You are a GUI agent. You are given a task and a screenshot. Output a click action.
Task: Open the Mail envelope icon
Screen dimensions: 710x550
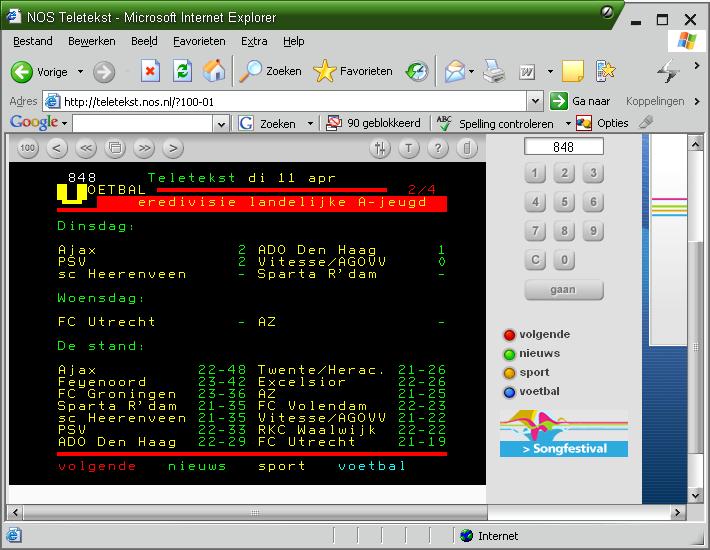455,72
